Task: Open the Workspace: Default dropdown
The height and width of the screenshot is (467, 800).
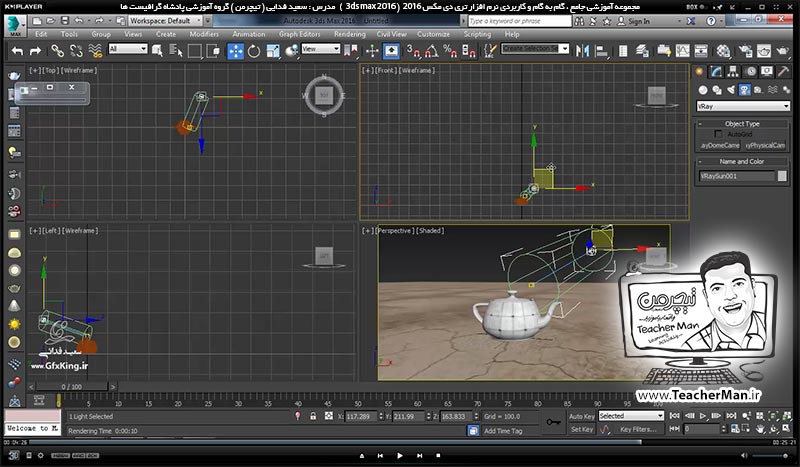Action: [165, 21]
